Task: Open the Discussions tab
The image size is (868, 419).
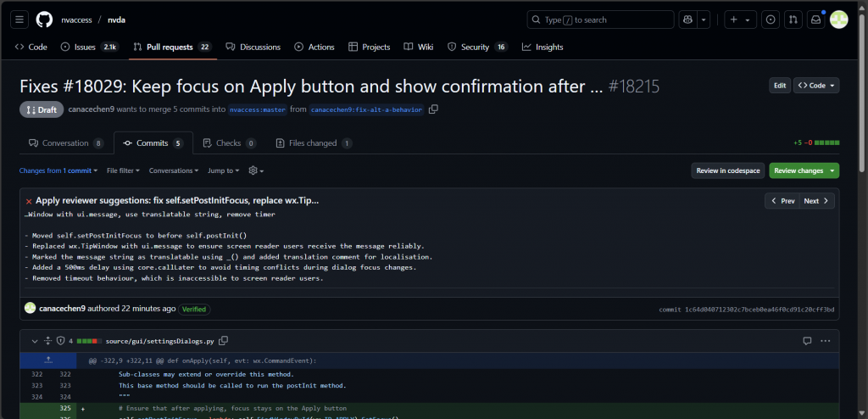Action: point(253,47)
